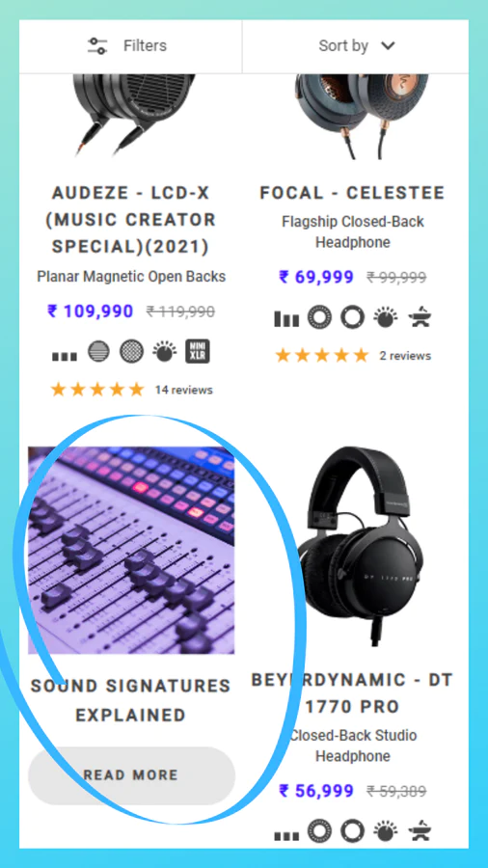Click Beyerdynamic DT 1770 anvil icon

pyautogui.click(x=420, y=831)
